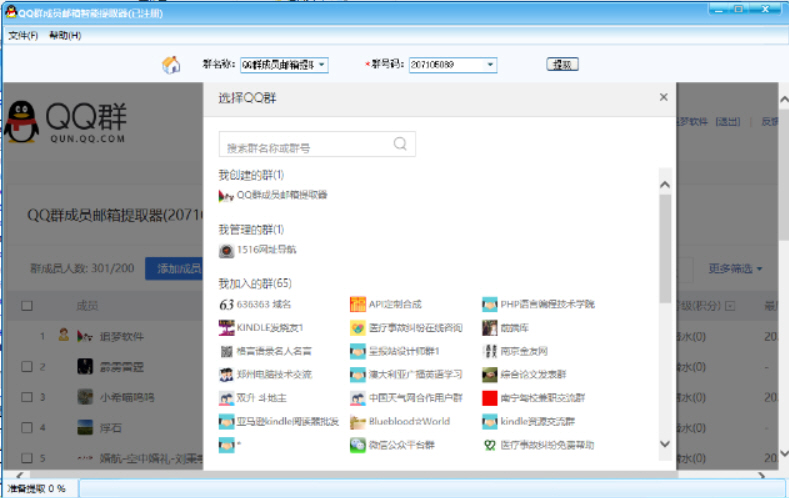Select the 微信公众平台群 WeChat icon
This screenshot has width=789, height=498.
[358, 445]
